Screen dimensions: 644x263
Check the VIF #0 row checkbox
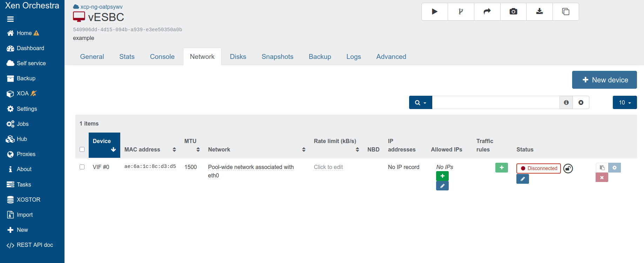click(82, 167)
